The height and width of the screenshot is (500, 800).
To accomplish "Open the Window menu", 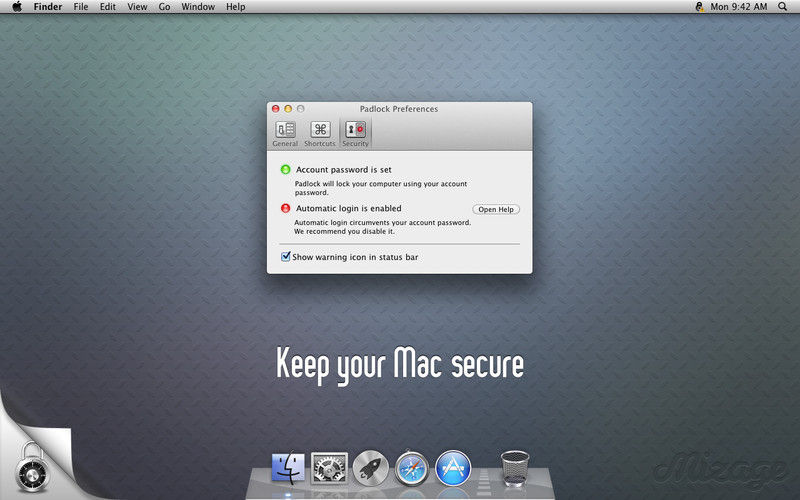I will [198, 7].
